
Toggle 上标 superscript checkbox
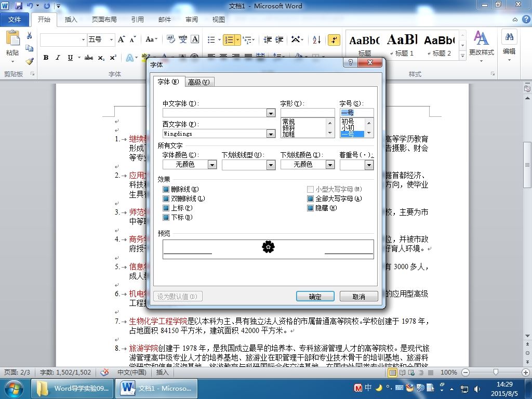click(x=166, y=208)
